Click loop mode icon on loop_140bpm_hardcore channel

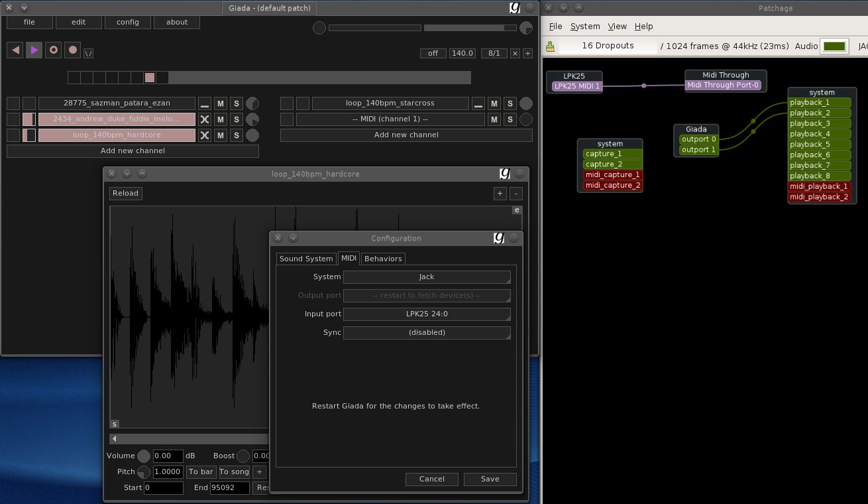tap(205, 135)
